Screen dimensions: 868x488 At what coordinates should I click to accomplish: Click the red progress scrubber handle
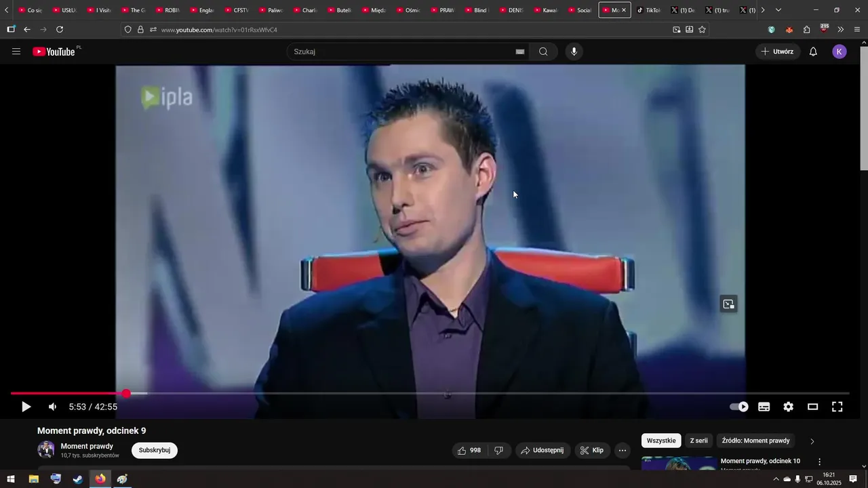[x=126, y=393]
